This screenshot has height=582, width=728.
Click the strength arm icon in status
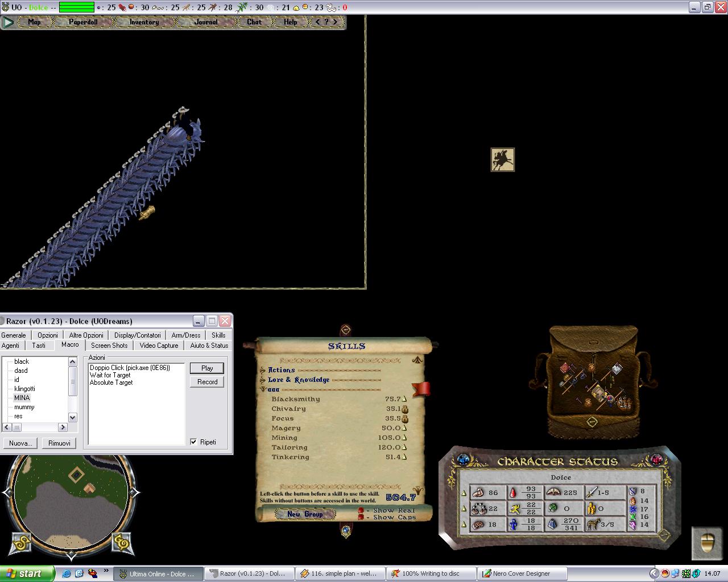(x=478, y=493)
